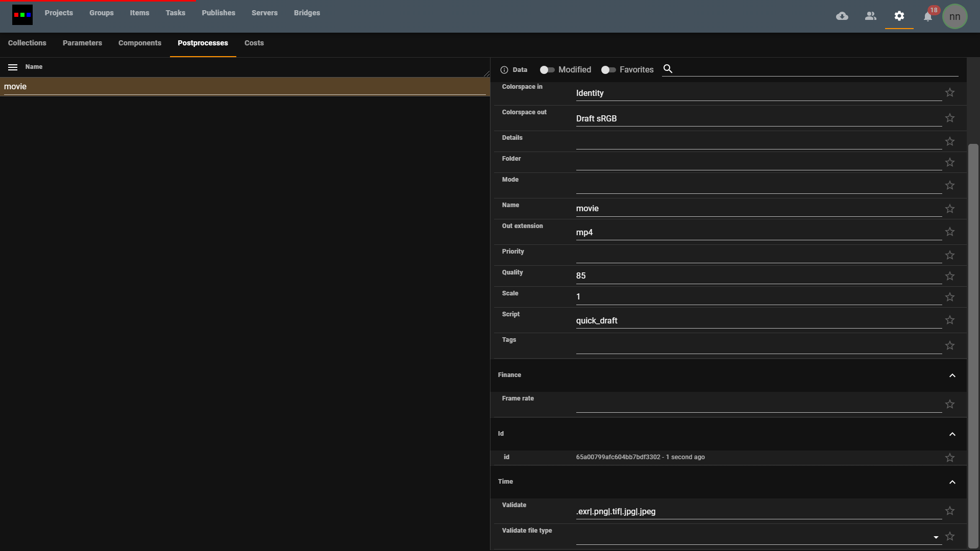Click the search magnifier icon
This screenshot has width=980, height=551.
pos(668,69)
